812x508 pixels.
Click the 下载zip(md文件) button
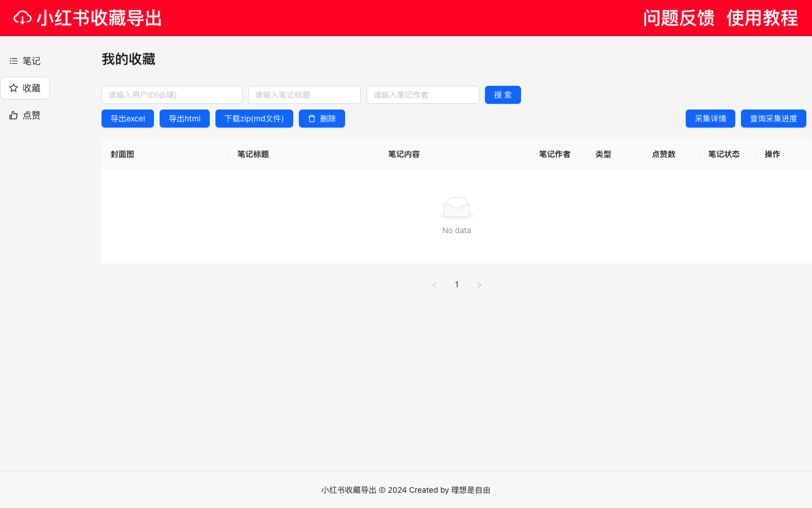point(254,119)
